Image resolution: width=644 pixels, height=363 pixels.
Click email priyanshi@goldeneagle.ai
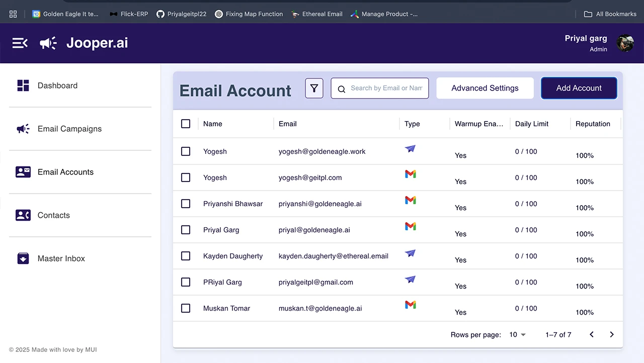coord(320,204)
